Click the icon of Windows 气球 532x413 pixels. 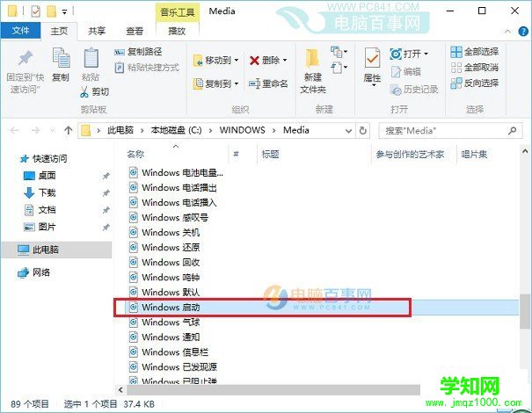pos(134,322)
